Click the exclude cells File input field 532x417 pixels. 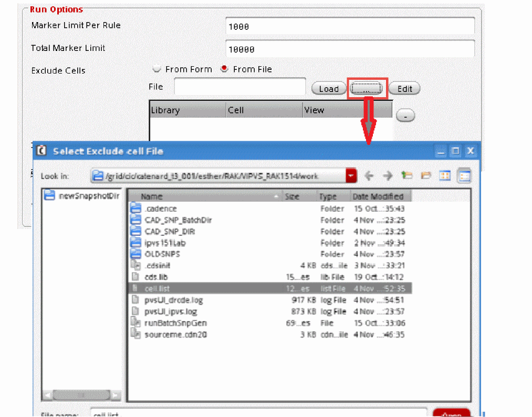pos(240,87)
